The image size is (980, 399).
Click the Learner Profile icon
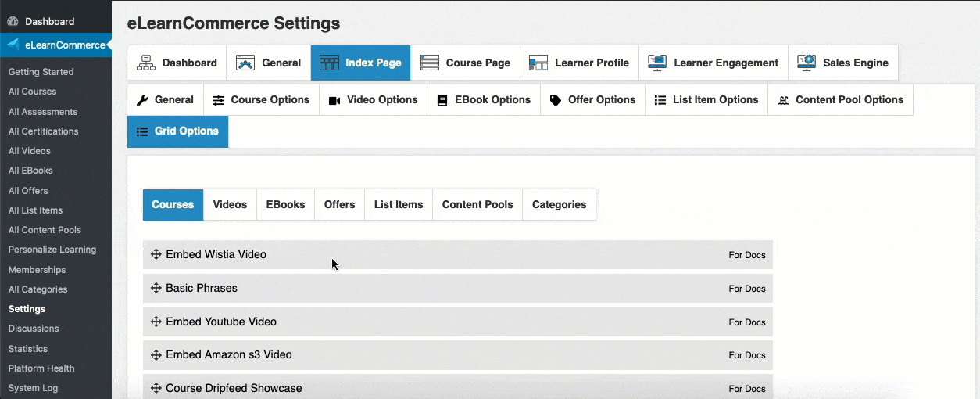[538, 63]
